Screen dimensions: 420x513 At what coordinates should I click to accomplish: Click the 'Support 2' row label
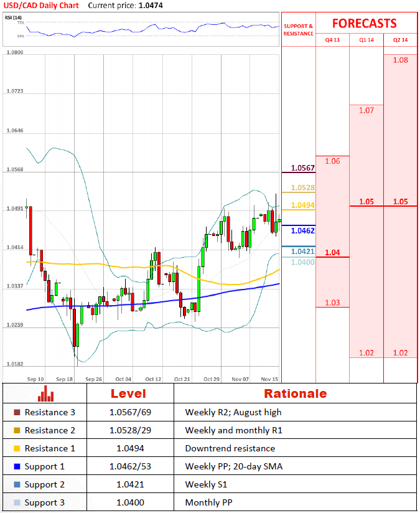44,484
